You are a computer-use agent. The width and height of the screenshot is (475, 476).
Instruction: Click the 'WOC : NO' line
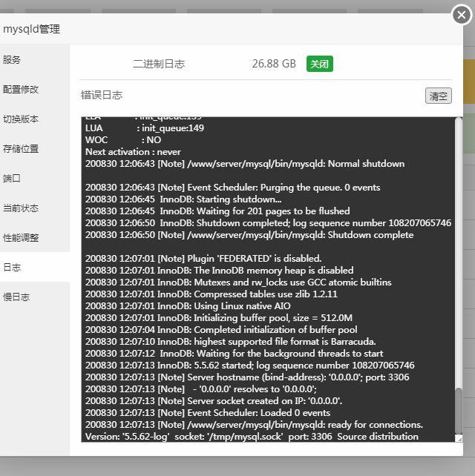point(123,140)
